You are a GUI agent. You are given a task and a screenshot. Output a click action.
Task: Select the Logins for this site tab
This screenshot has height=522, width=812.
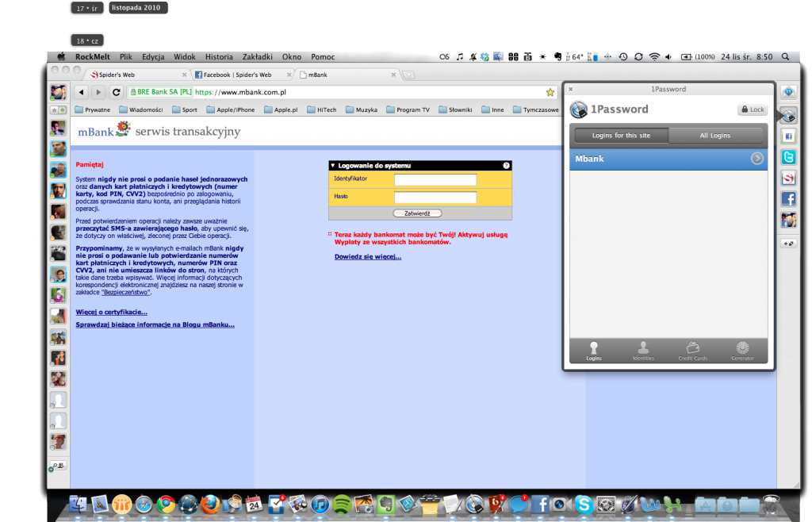click(x=621, y=135)
